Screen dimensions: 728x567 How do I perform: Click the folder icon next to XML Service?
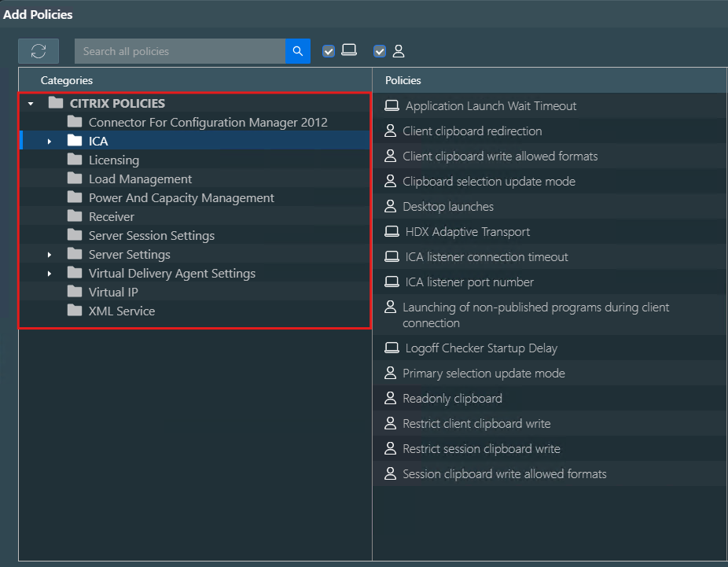pos(75,311)
